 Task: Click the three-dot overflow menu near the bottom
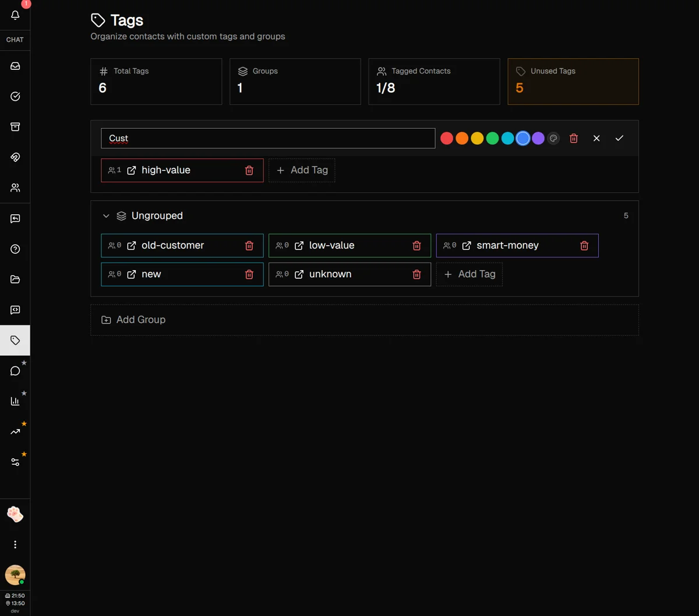click(15, 544)
